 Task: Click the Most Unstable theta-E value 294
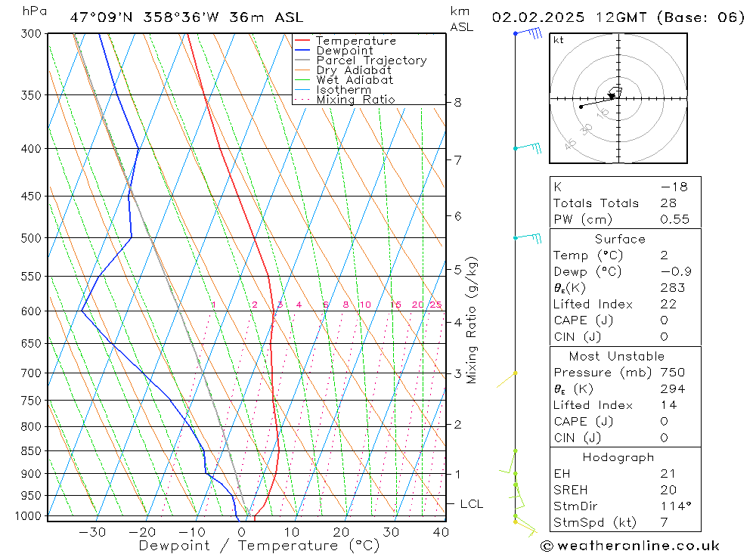click(x=673, y=388)
